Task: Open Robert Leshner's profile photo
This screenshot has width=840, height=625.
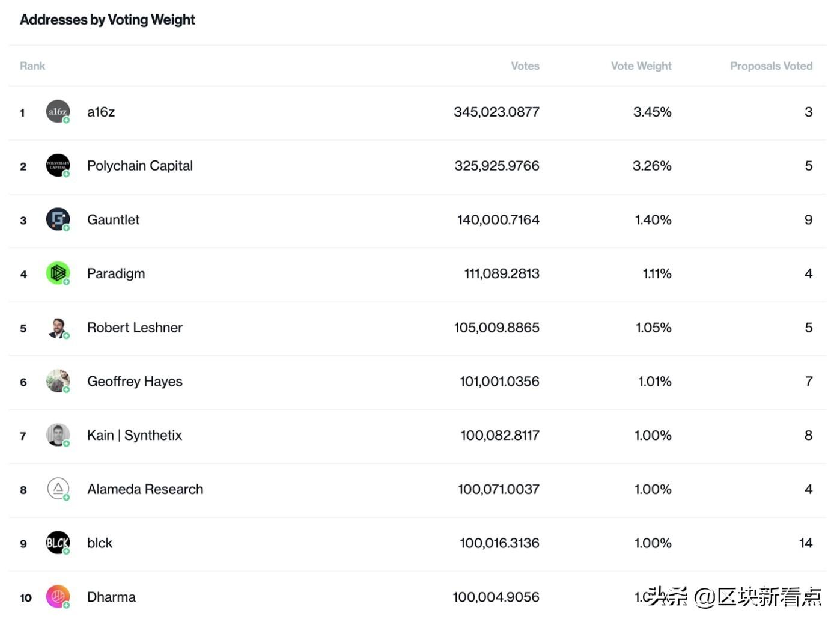Action: tap(58, 328)
